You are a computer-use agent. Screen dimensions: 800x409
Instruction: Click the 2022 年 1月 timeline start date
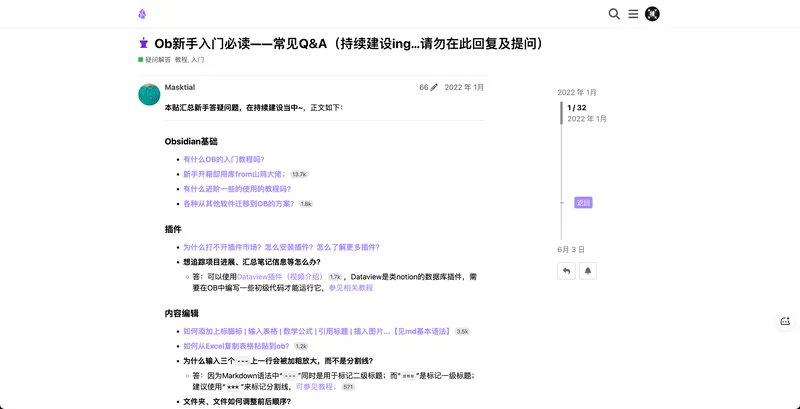[x=577, y=92]
